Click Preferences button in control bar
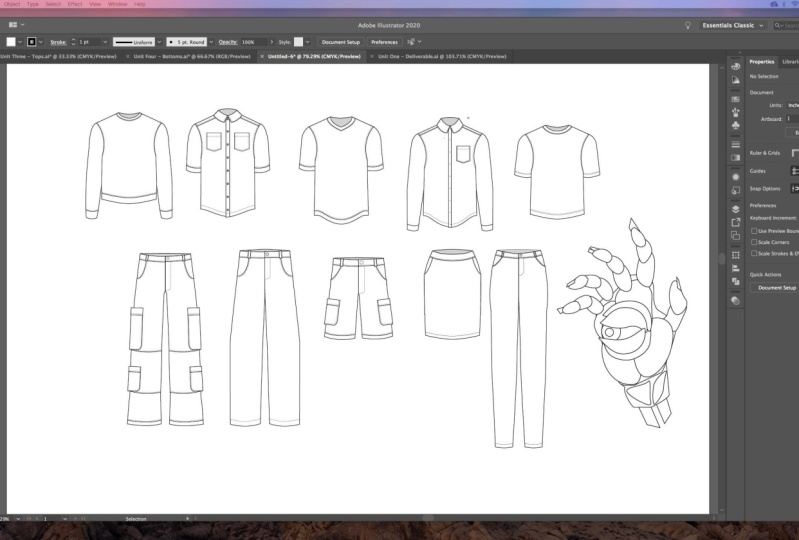This screenshot has width=799, height=540. click(384, 42)
